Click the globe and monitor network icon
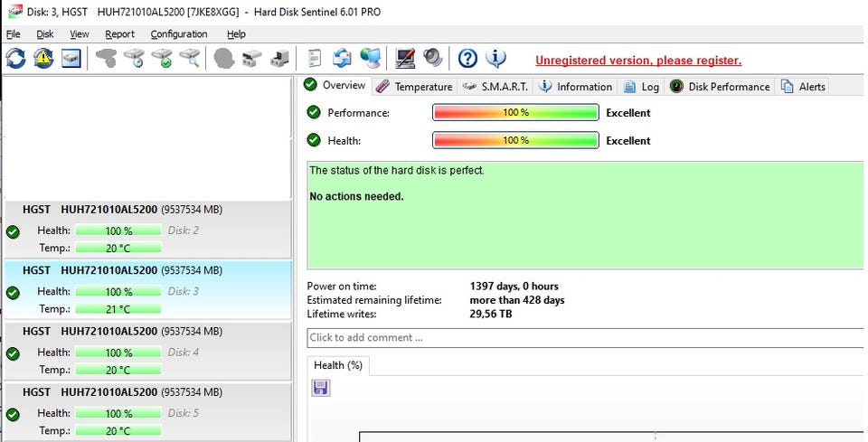 [371, 58]
